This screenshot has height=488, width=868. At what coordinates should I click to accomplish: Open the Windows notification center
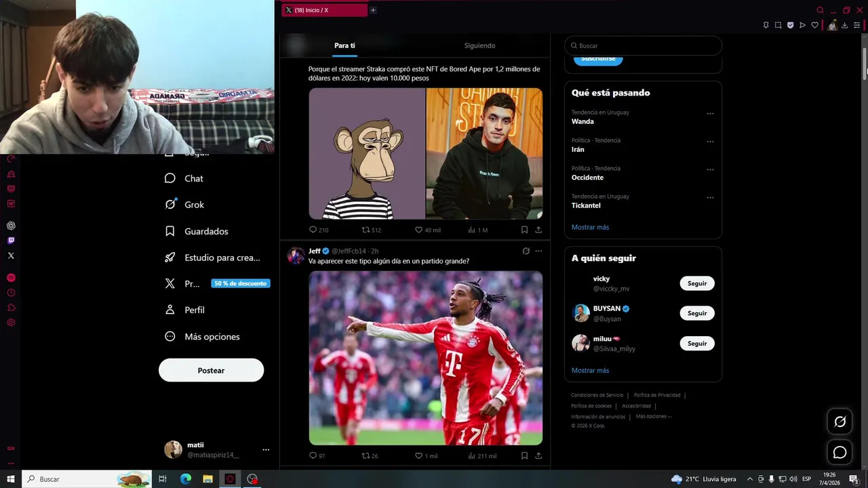pos(854,479)
